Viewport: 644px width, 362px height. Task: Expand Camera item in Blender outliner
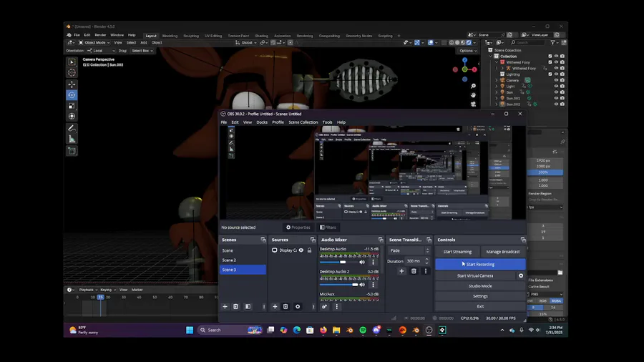496,80
